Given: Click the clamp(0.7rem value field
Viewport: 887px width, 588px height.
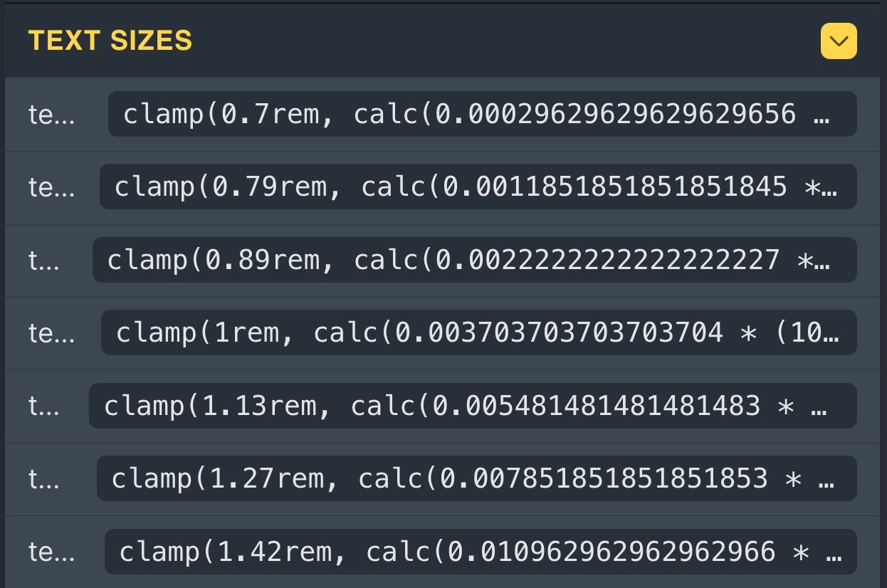Looking at the screenshot, I should 481,114.
